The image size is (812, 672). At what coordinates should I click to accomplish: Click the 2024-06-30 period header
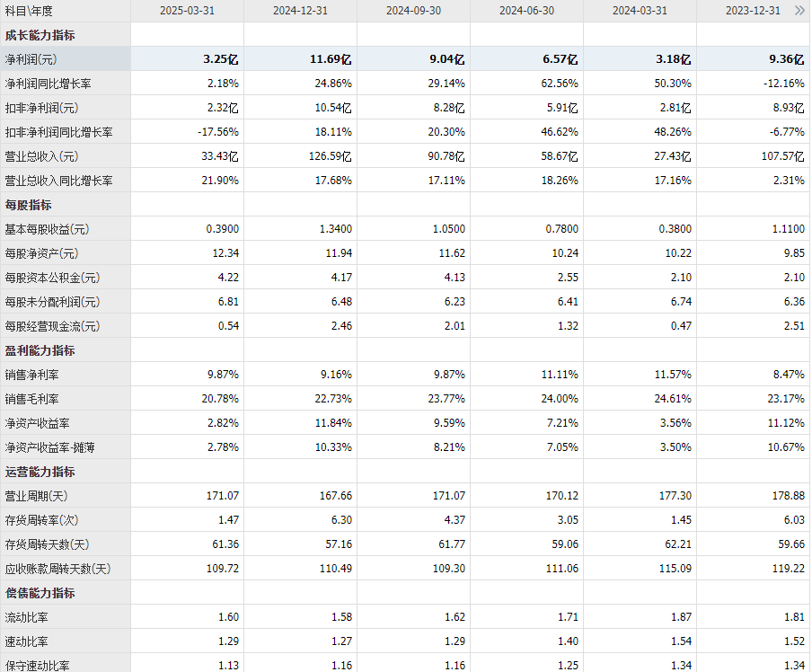click(526, 11)
